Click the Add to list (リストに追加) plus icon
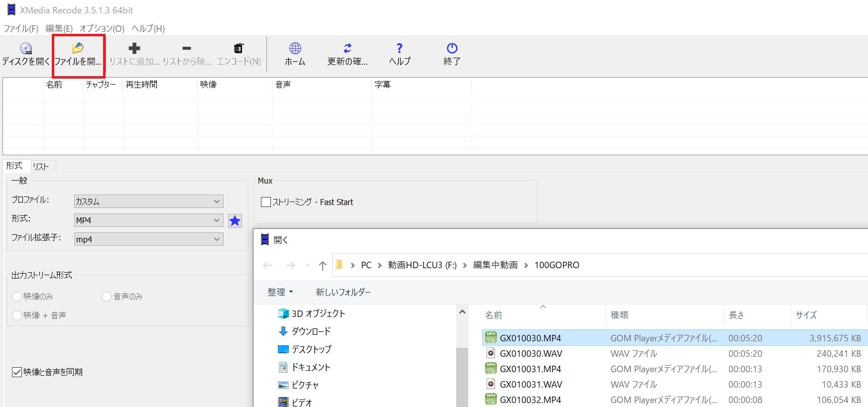Image resolution: width=868 pixels, height=407 pixels. 134,48
